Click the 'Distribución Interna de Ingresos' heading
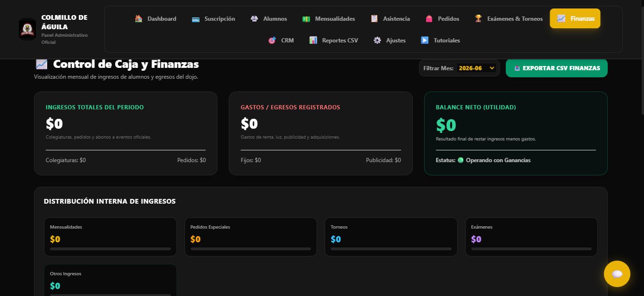 [x=109, y=201]
